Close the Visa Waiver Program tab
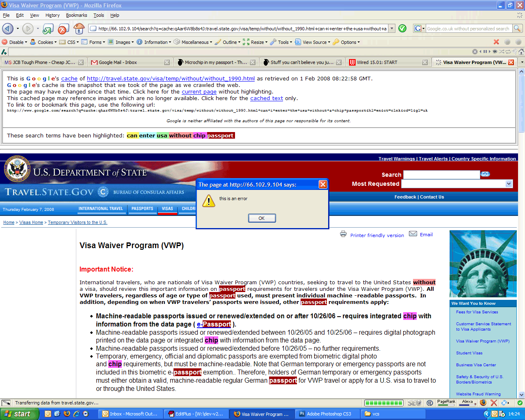Viewport: 525px width, 420px height. tap(511, 62)
